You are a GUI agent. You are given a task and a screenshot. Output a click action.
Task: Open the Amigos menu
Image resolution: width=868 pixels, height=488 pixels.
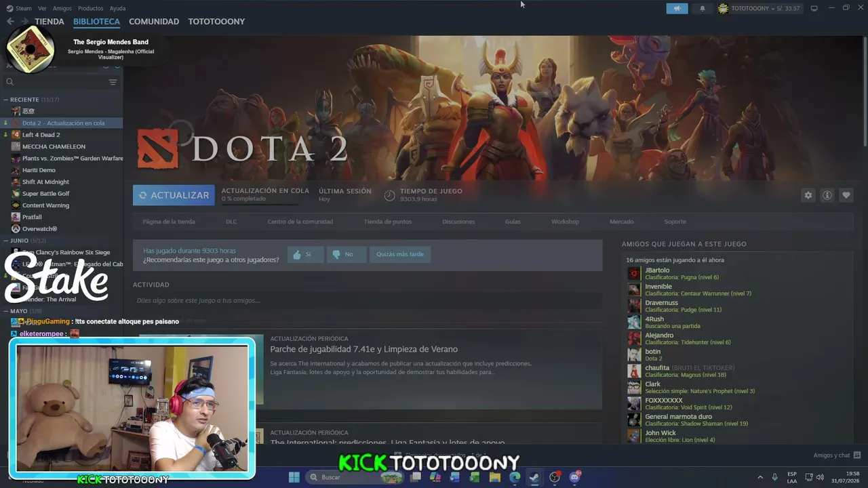coord(62,8)
